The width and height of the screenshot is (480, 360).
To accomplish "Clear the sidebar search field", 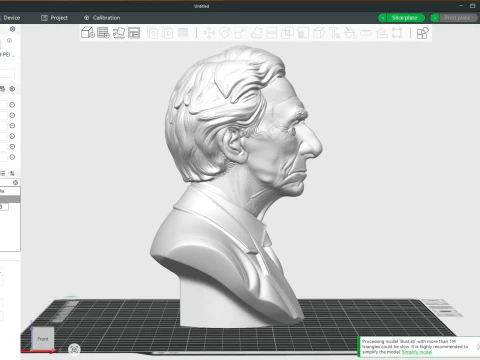I will 15,182.
